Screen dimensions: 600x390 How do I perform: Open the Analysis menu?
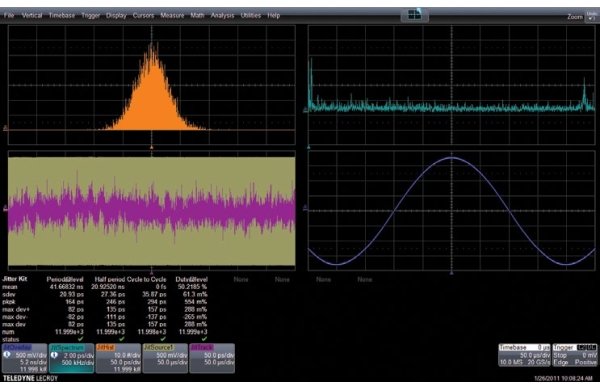pyautogui.click(x=222, y=16)
